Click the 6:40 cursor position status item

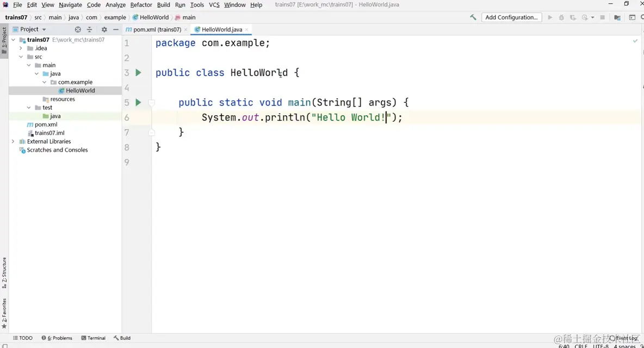[x=564, y=346]
